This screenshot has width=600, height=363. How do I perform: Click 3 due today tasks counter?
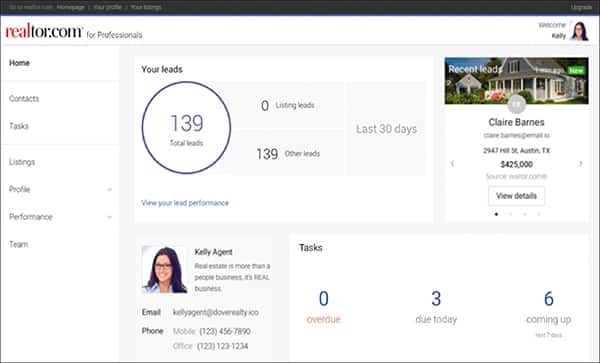pos(436,307)
